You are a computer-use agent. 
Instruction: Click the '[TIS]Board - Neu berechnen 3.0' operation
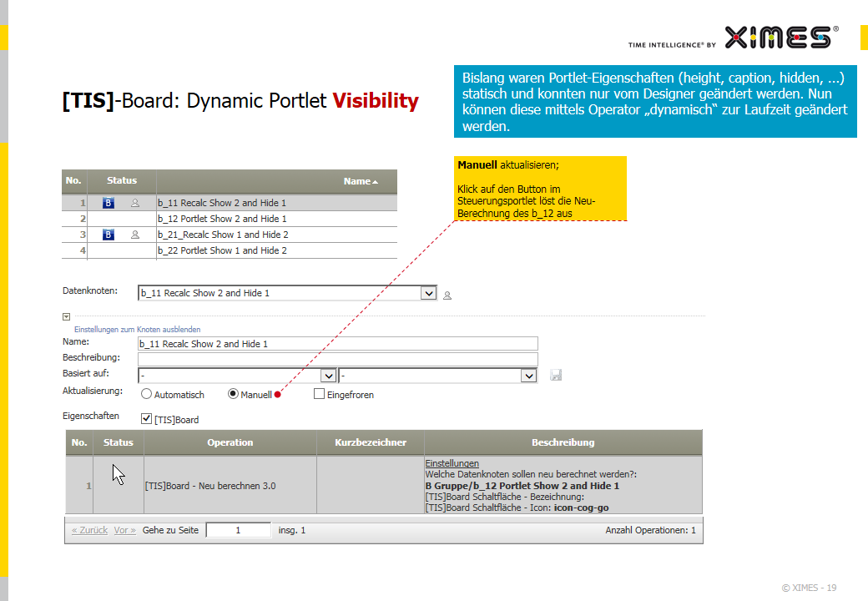click(210, 486)
